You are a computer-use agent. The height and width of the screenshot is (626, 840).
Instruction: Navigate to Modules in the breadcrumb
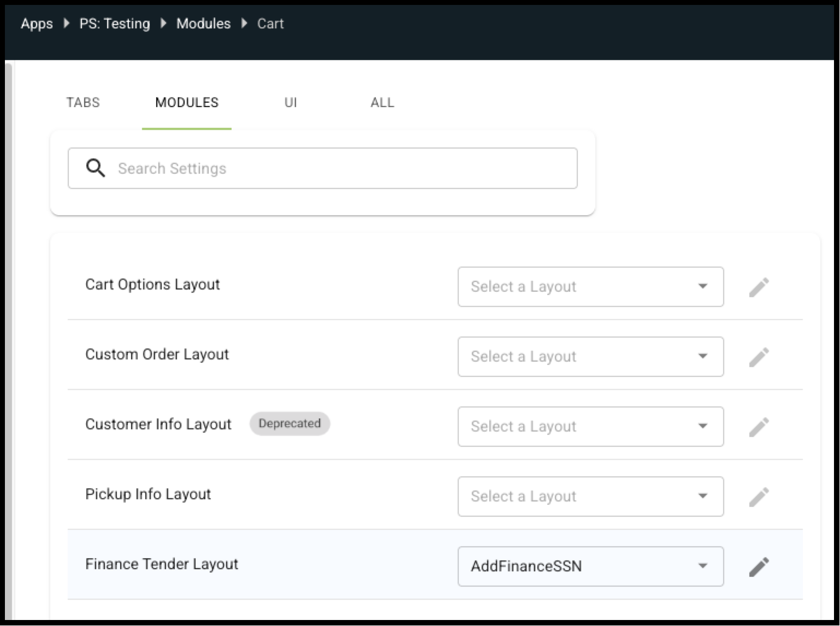[x=203, y=23]
